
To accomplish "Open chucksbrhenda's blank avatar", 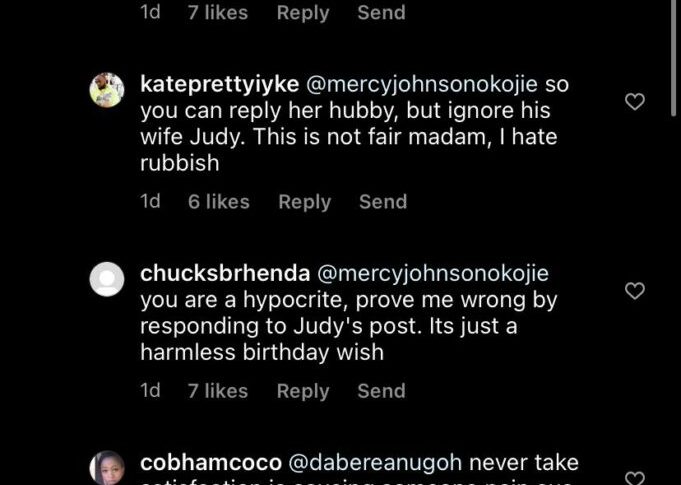I will 107,279.
